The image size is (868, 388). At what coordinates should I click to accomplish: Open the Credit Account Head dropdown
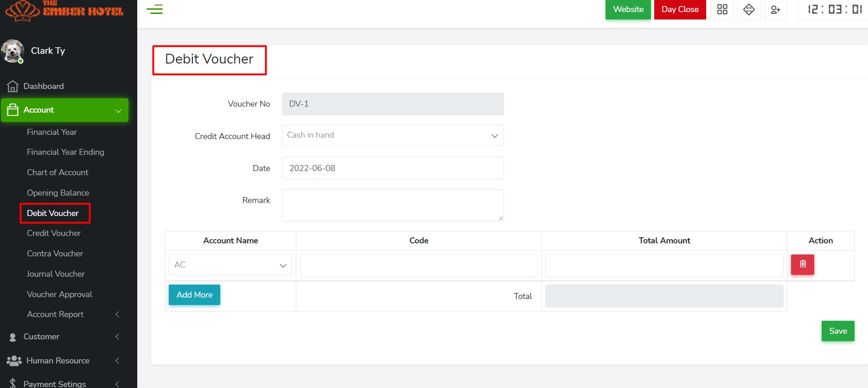pyautogui.click(x=392, y=135)
